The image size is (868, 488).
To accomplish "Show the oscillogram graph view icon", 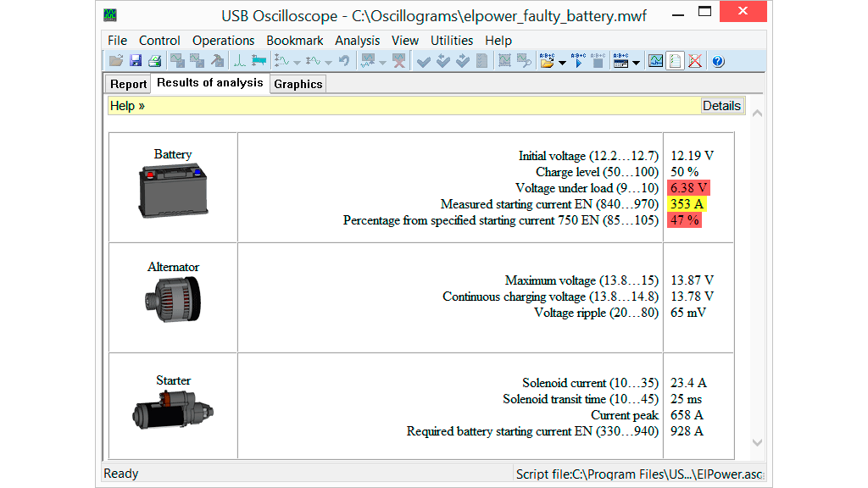I will click(655, 61).
